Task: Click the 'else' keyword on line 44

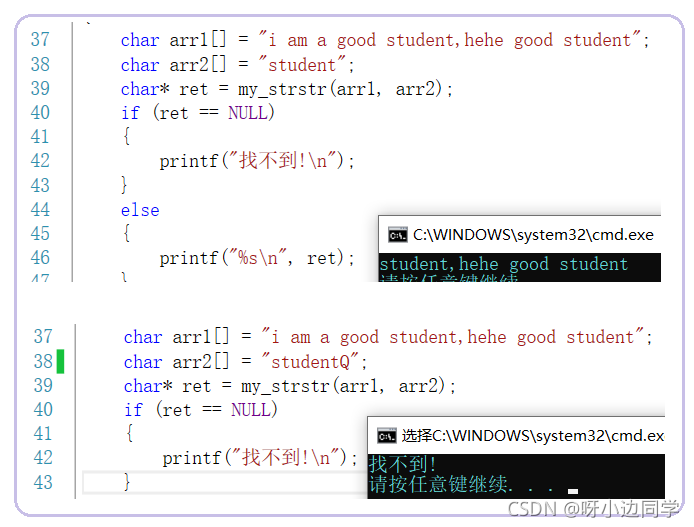Action: point(140,210)
